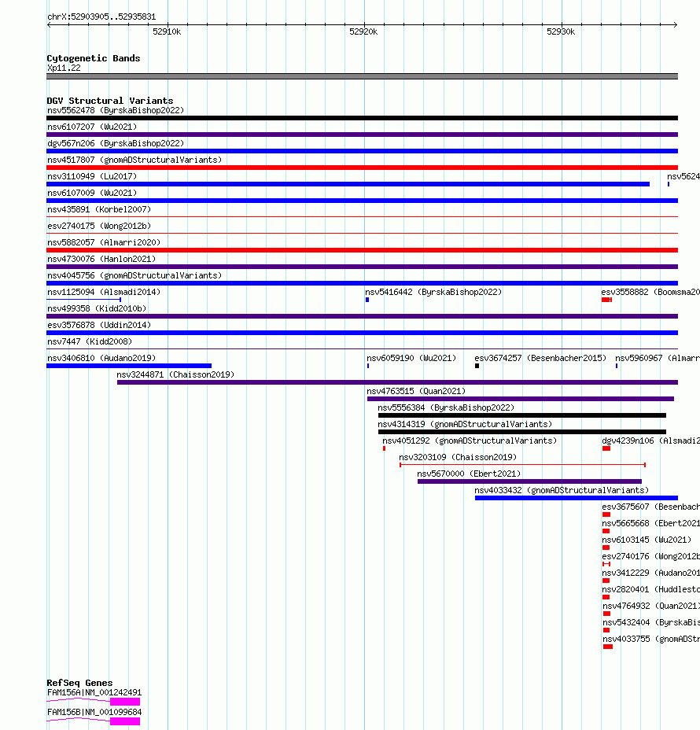Select nsv3412229 (Audano) variant label
Screen dimensions: 700x730
pos(650,573)
